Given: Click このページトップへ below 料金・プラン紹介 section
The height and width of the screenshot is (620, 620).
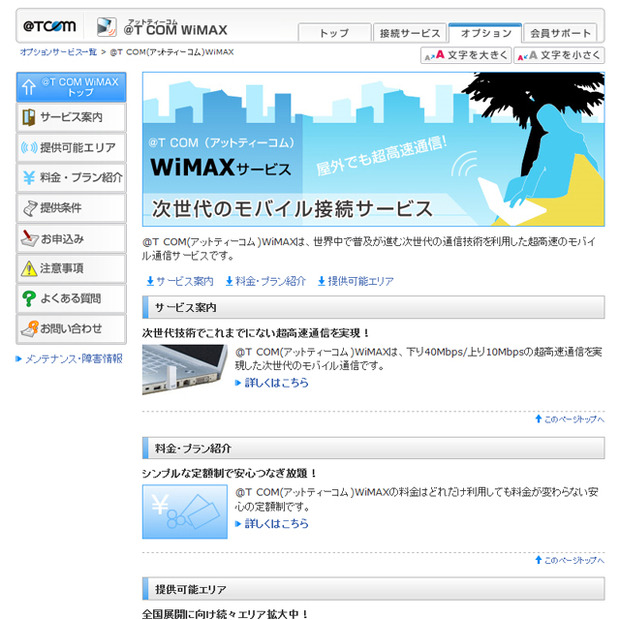Looking at the screenshot, I should coord(574,561).
